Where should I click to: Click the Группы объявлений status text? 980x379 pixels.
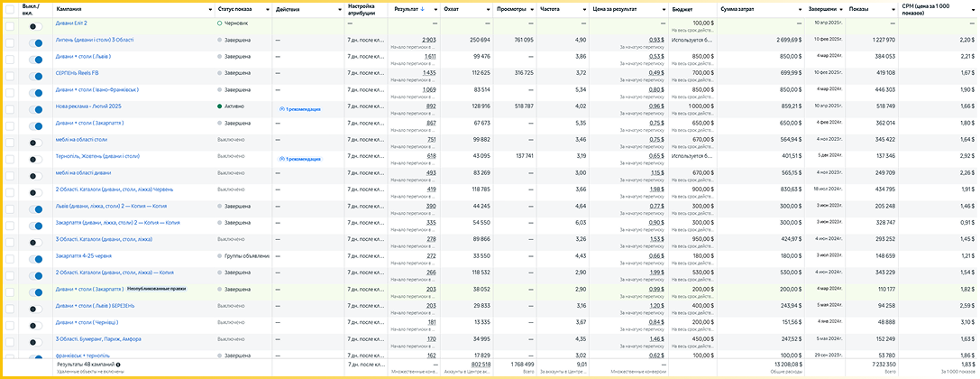click(x=246, y=255)
